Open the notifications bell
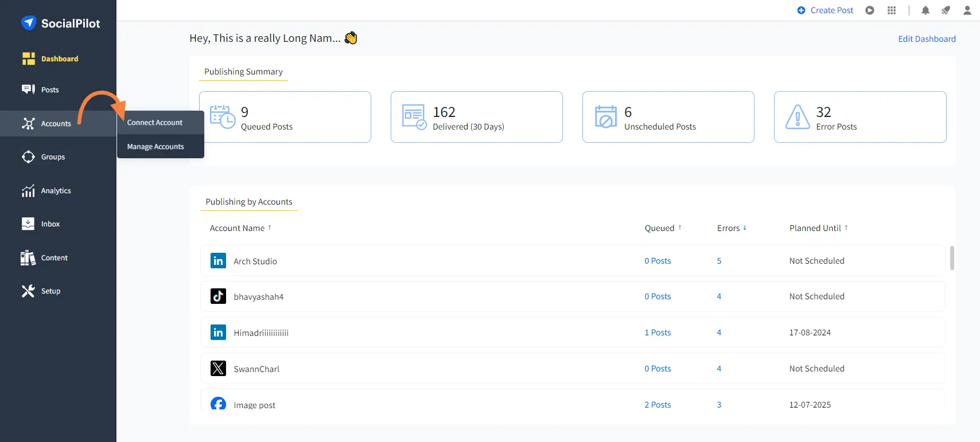The image size is (980, 442). pyautogui.click(x=925, y=10)
